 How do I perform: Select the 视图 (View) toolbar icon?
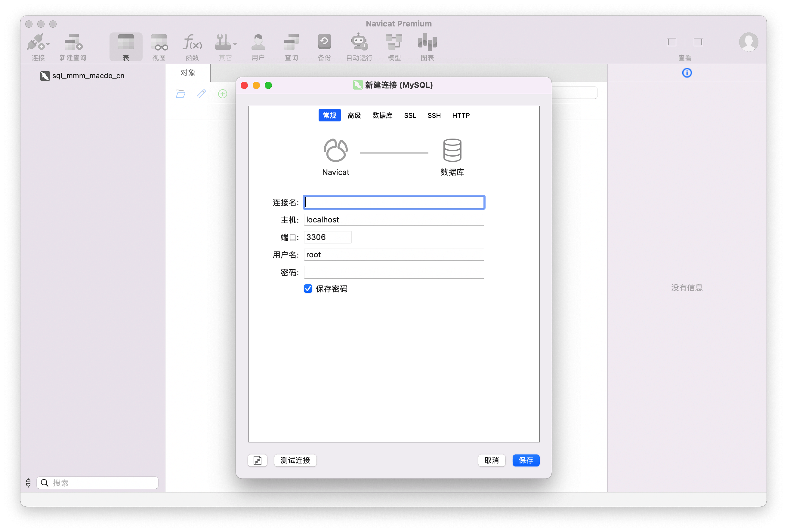point(159,42)
